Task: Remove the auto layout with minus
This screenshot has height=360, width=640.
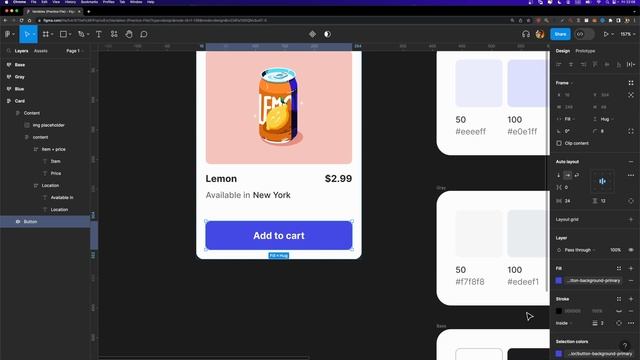Action: pos(631,162)
